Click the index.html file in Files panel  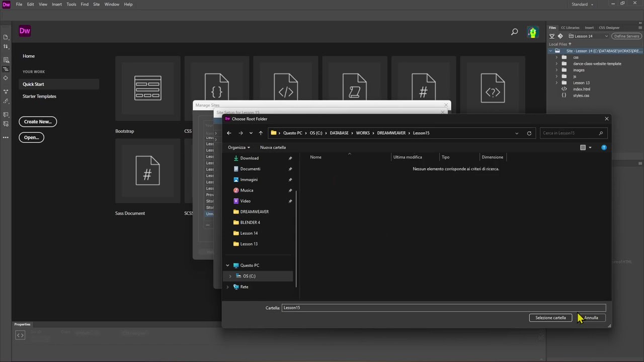coord(582,89)
